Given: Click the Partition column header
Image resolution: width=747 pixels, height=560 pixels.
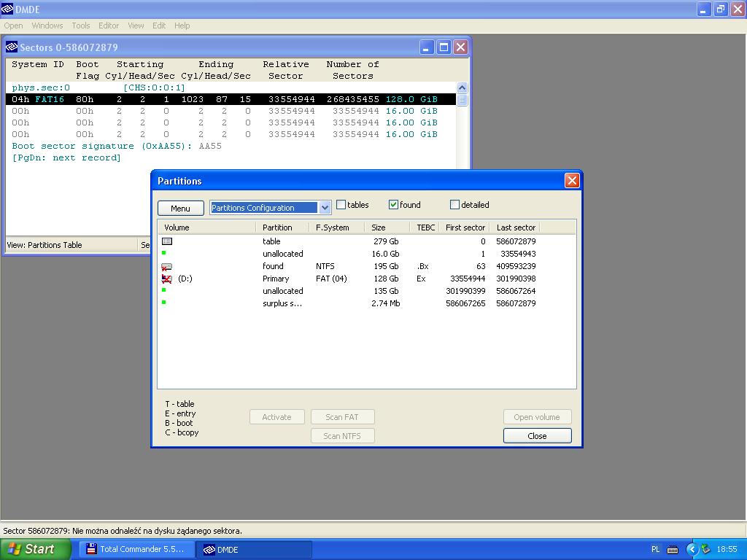Looking at the screenshot, I should tap(282, 227).
